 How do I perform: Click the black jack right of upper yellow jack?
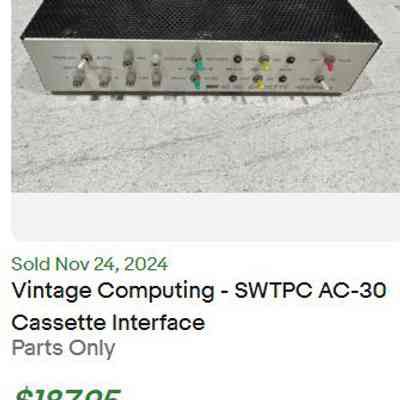pyautogui.click(x=291, y=60)
